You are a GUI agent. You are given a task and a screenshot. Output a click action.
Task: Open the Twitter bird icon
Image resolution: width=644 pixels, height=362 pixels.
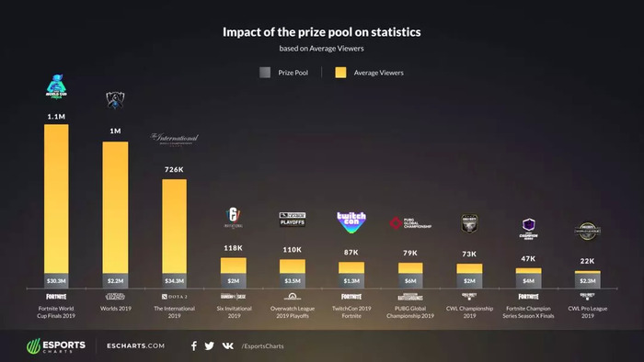[210, 346]
